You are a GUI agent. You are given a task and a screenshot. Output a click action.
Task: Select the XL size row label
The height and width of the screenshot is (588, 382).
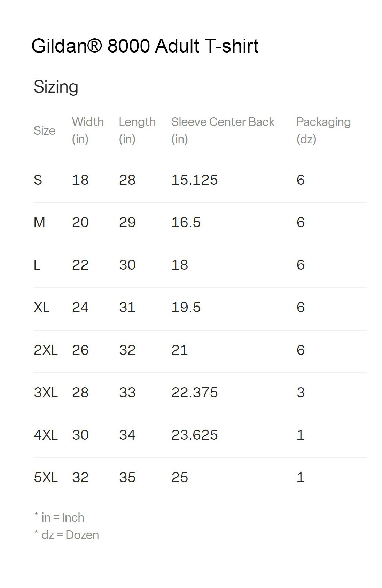coord(41,307)
